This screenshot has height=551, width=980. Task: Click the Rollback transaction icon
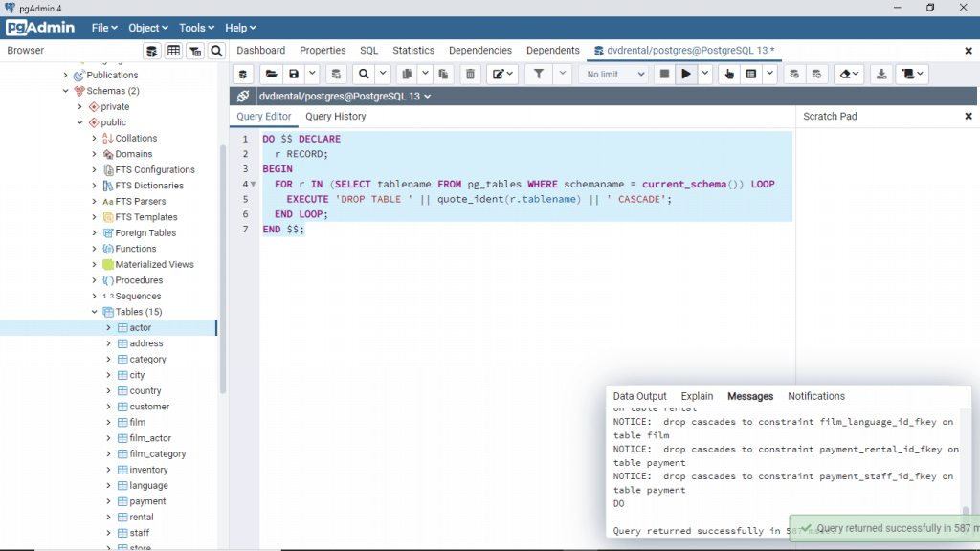click(x=817, y=75)
